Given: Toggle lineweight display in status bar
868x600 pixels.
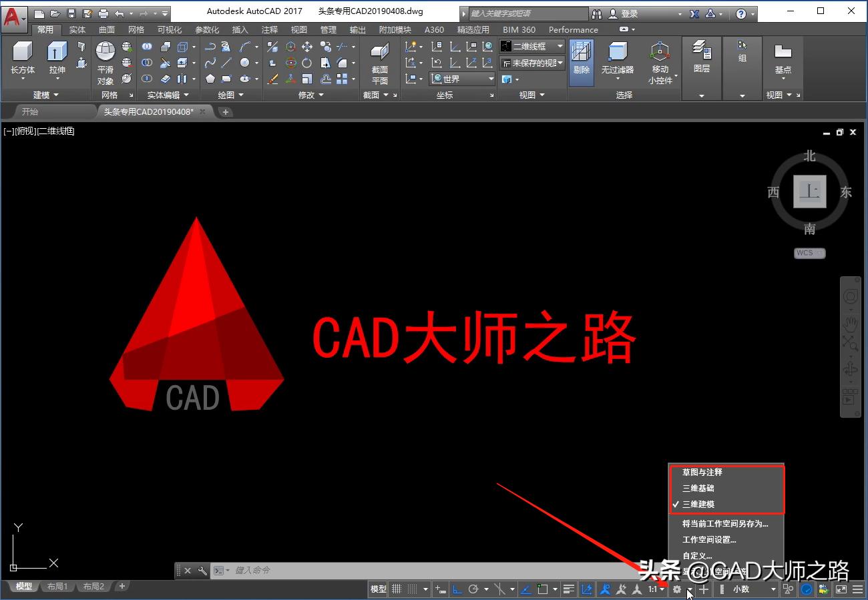Looking at the screenshot, I should click(569, 589).
